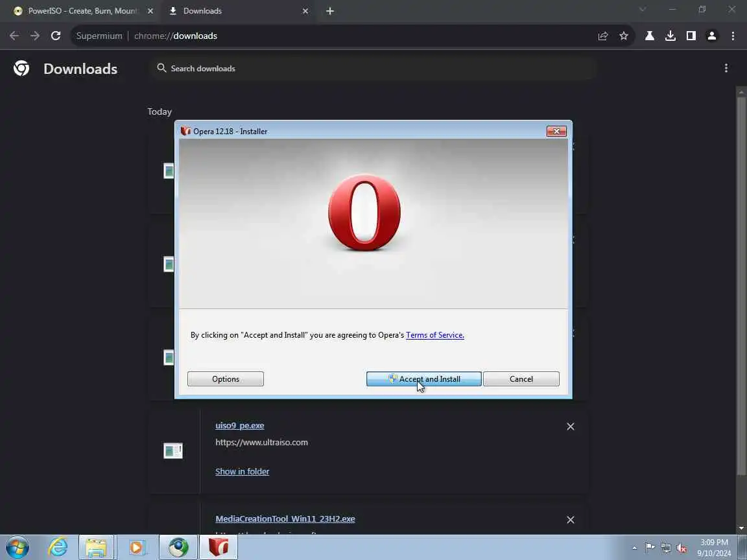Switch to Supermium in the taskbar

(x=178, y=548)
